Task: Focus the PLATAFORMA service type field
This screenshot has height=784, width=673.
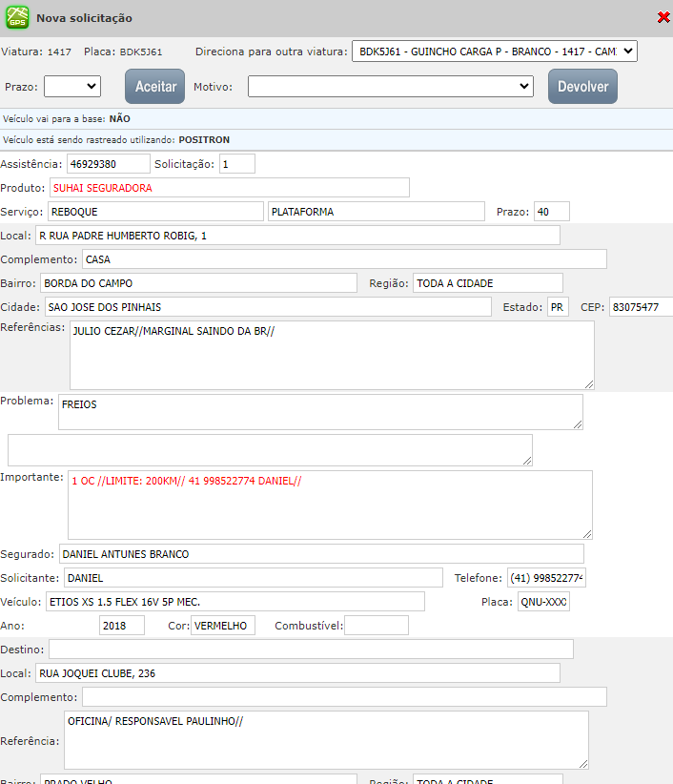Action: (377, 212)
